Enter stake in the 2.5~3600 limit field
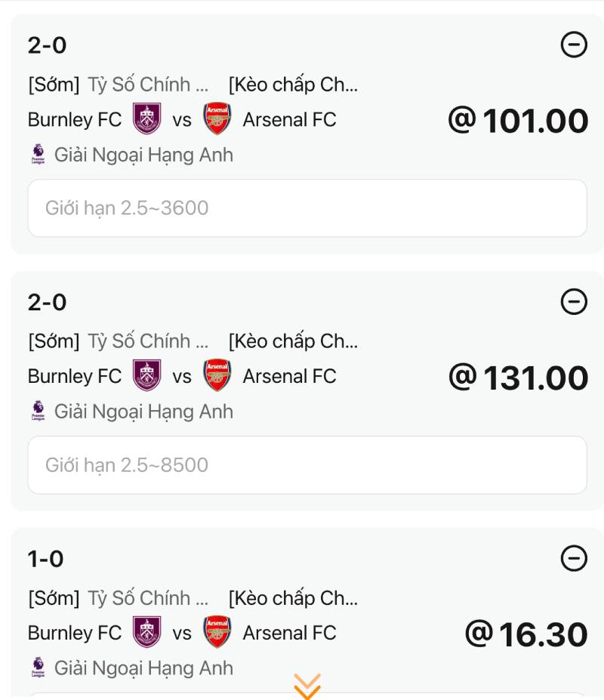 point(307,208)
